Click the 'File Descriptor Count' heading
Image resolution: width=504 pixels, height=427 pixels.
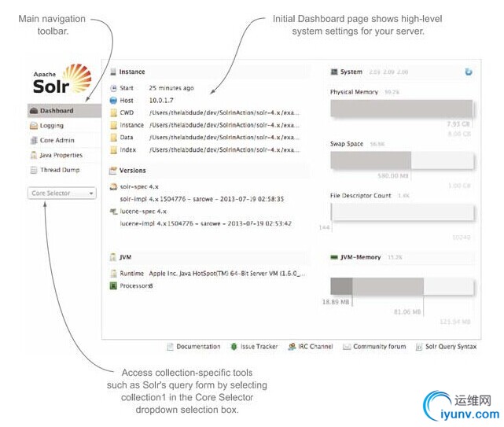click(x=361, y=196)
